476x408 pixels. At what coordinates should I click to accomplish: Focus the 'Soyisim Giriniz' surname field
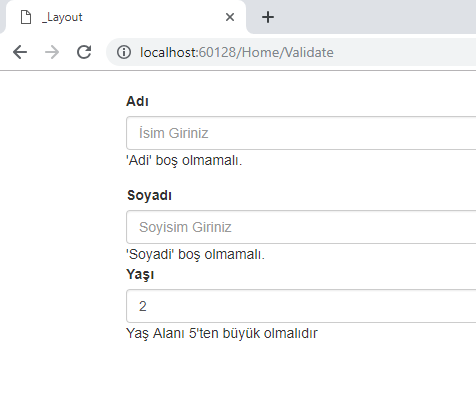(x=301, y=227)
